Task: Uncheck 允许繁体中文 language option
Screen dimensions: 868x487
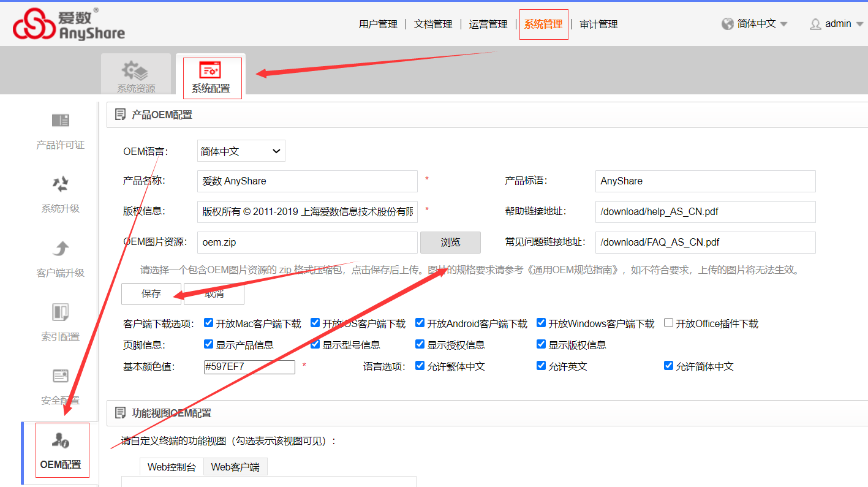Action: (x=420, y=366)
